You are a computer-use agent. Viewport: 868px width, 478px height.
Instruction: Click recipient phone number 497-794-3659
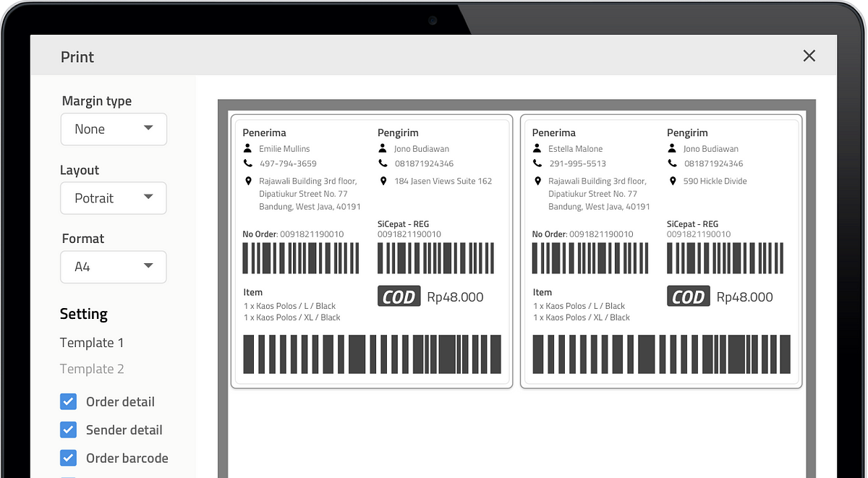click(288, 163)
